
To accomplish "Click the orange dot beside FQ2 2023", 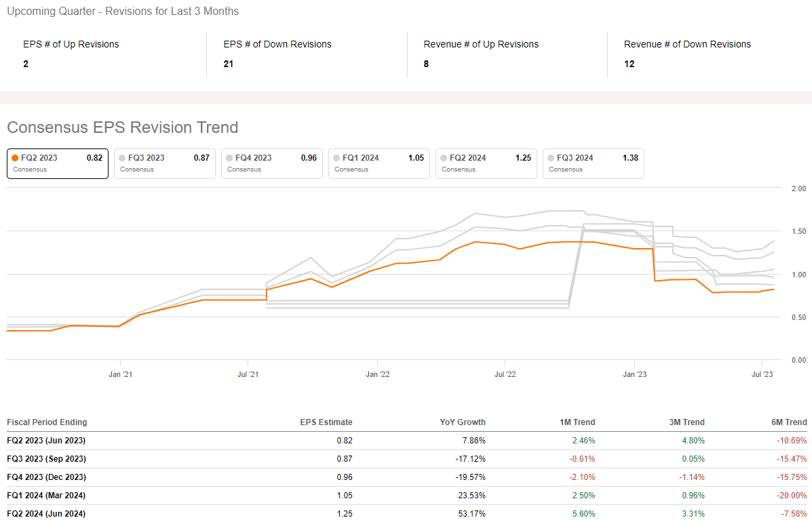I will [16, 158].
